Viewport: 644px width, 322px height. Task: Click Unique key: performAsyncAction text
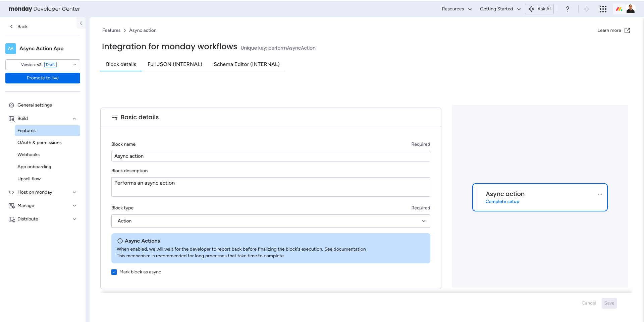tap(278, 48)
